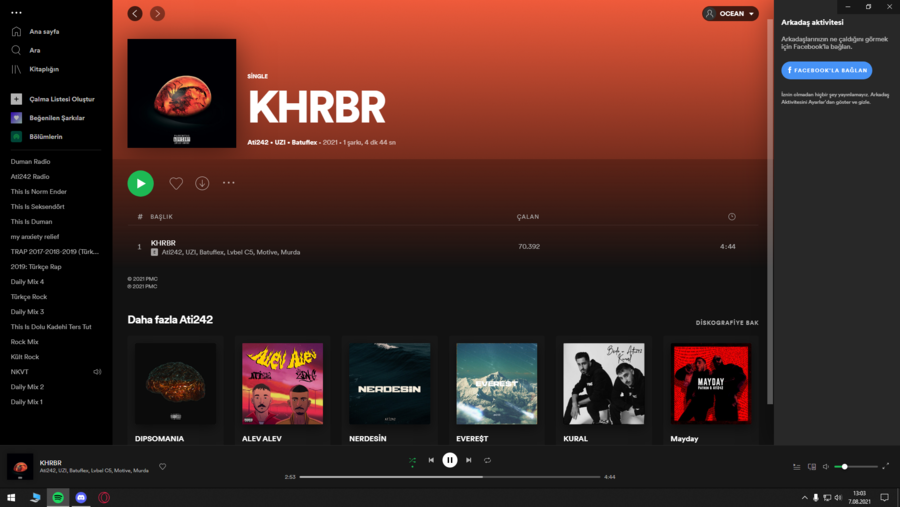Open Daily Mix 4 playlist

(x=27, y=282)
